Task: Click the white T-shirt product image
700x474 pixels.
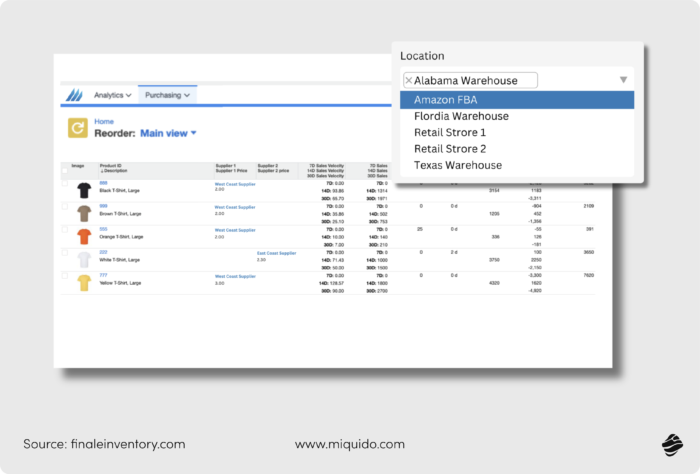Action: click(x=83, y=259)
